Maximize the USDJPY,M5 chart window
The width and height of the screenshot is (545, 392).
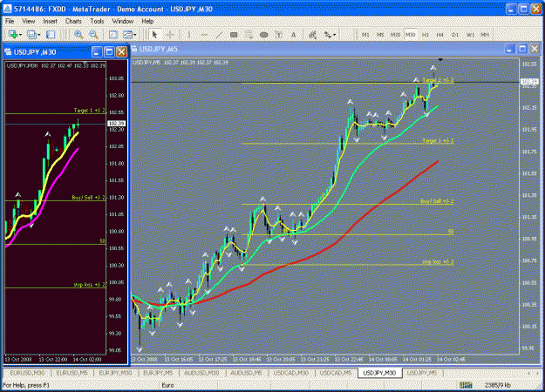pyautogui.click(x=522, y=49)
